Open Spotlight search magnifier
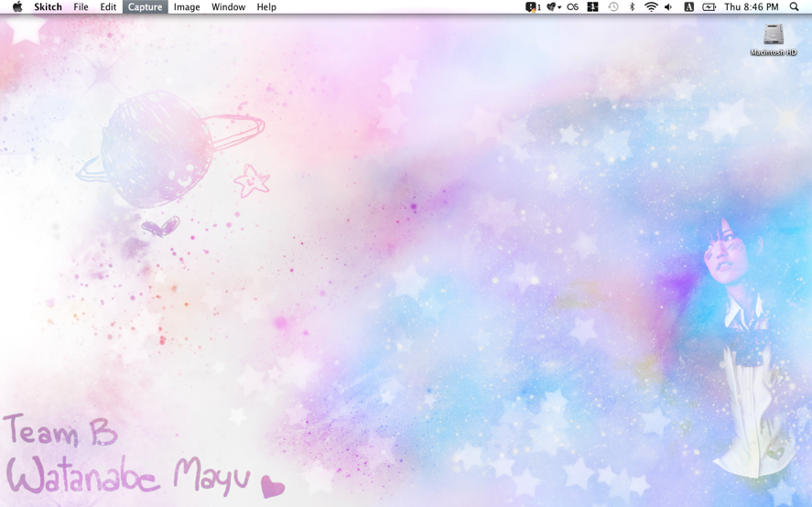This screenshot has height=507, width=812. tap(794, 6)
